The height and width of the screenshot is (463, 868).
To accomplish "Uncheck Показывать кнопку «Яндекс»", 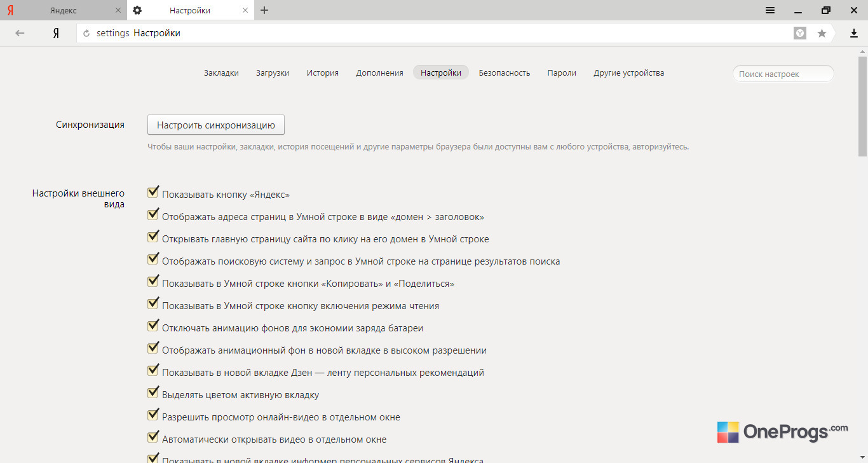I will click(x=153, y=193).
